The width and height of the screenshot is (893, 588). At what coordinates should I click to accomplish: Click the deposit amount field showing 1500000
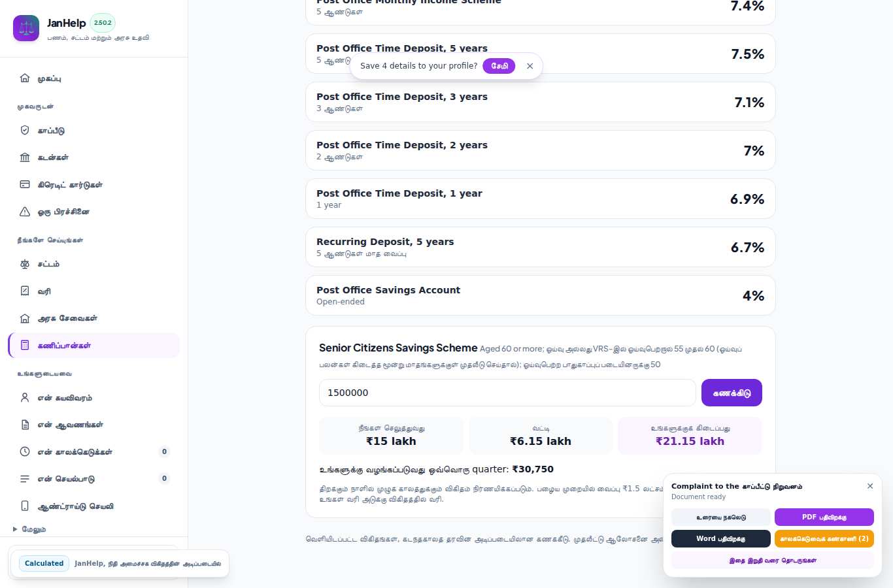click(507, 393)
